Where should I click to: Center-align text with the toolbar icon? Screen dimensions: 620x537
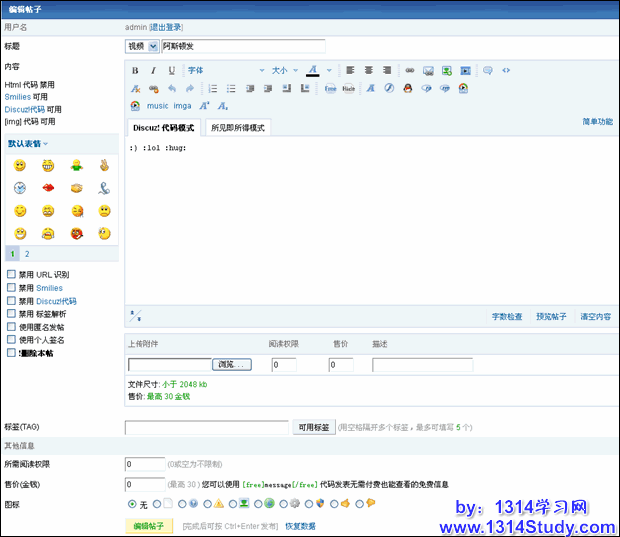(369, 71)
